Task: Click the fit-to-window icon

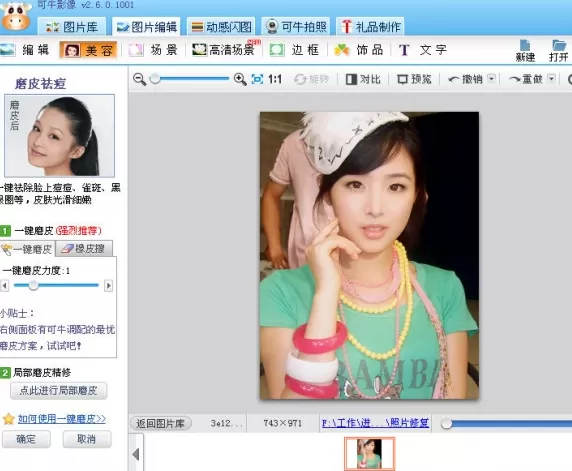Action: pyautogui.click(x=257, y=79)
